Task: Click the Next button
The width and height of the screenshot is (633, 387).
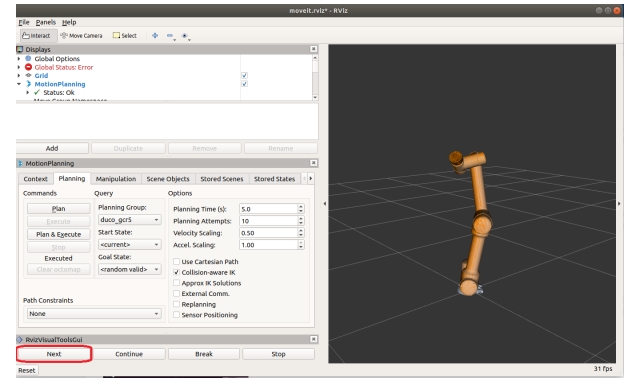Action: coord(54,354)
